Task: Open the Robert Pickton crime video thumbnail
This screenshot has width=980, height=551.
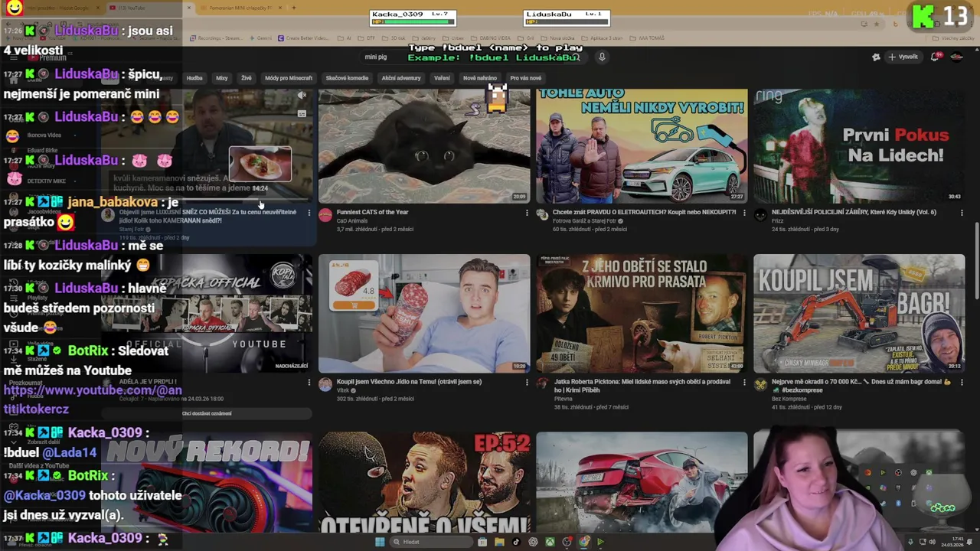Action: tap(642, 314)
